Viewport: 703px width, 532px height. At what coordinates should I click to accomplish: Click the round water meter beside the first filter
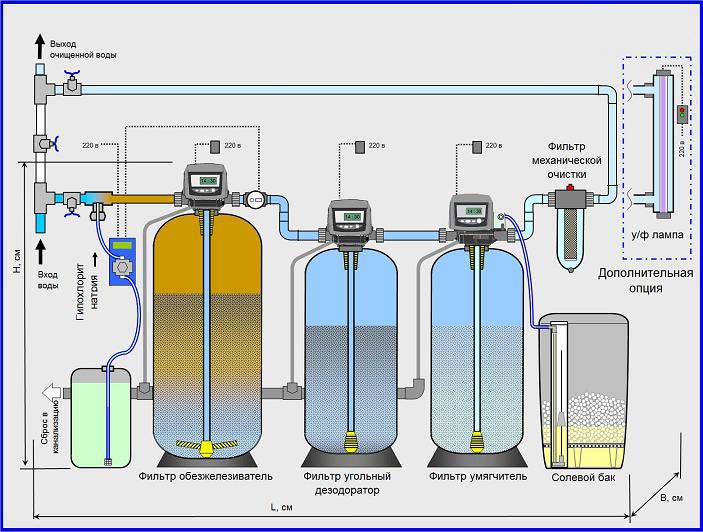click(256, 200)
